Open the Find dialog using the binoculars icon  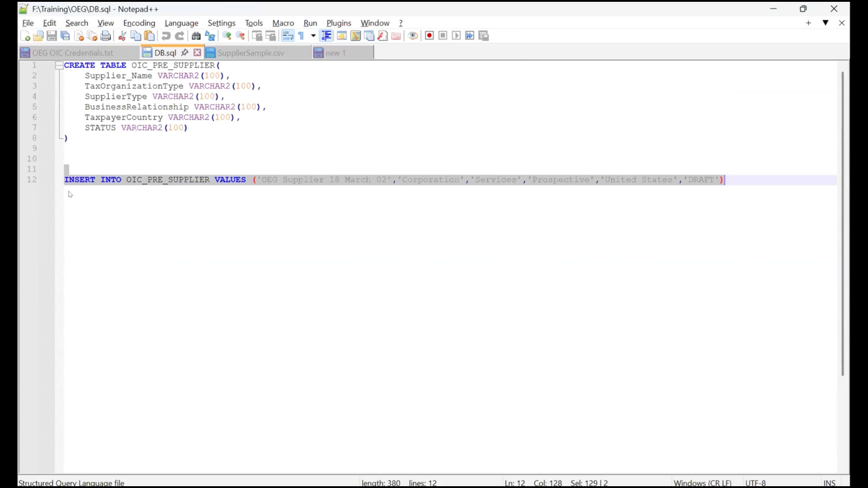point(196,36)
